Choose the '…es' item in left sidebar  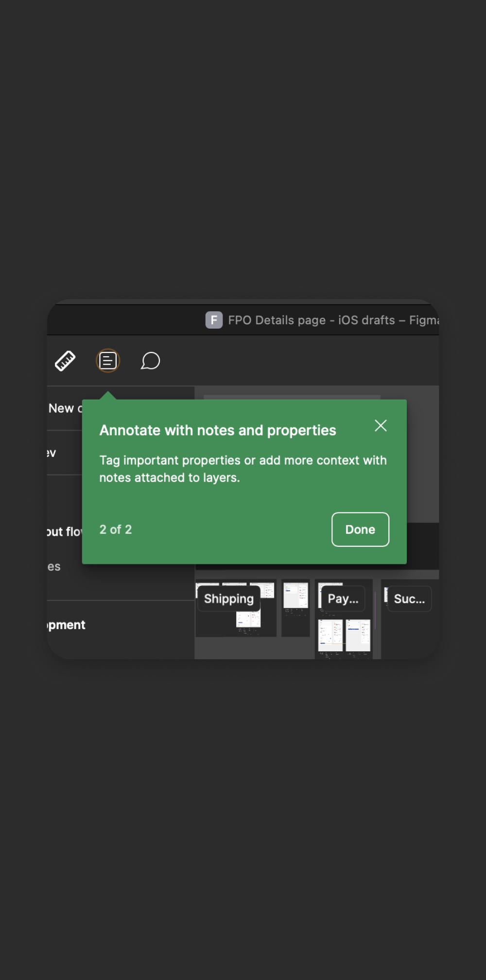coord(54,567)
